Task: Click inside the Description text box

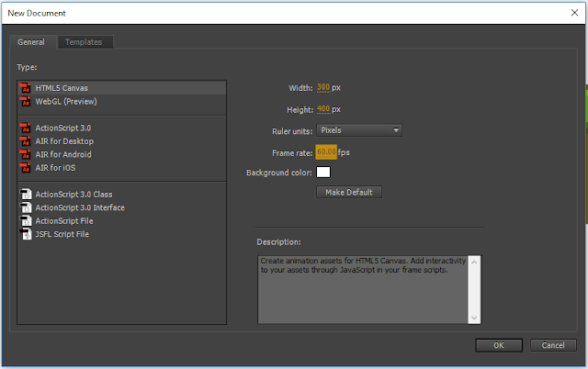Action: coord(363,289)
